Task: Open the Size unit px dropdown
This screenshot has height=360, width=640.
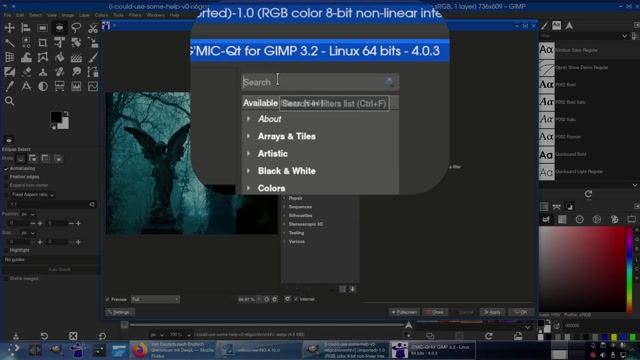Action: [28, 233]
